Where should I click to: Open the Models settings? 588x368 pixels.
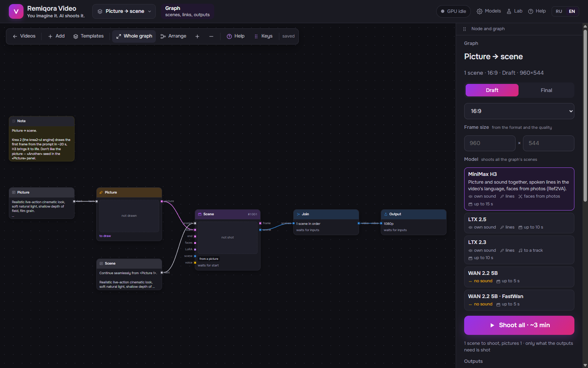click(x=489, y=11)
